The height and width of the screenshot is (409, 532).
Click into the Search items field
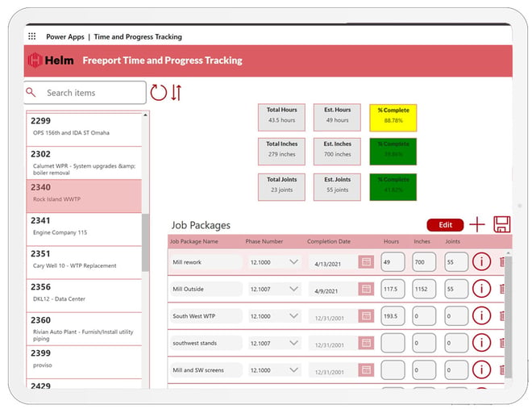tap(85, 93)
